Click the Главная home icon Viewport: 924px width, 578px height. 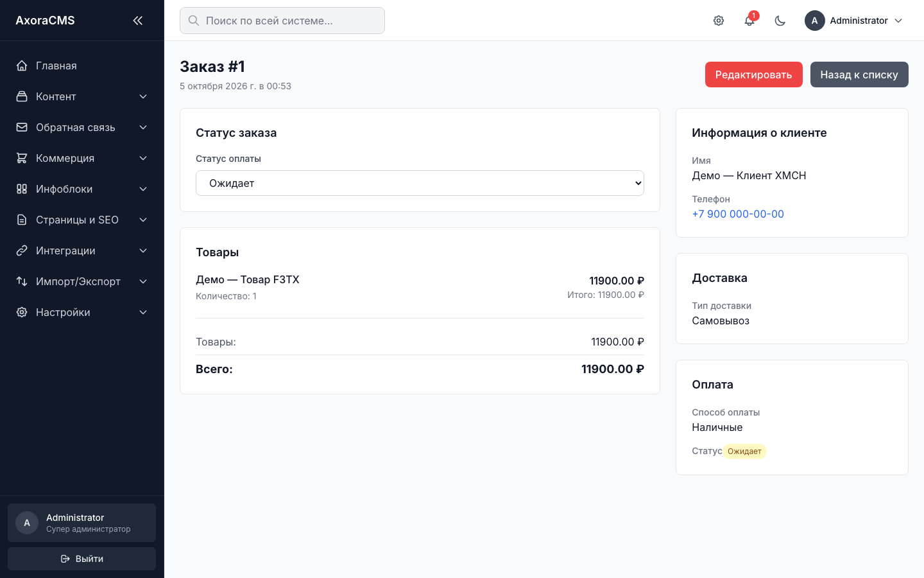coord(22,66)
